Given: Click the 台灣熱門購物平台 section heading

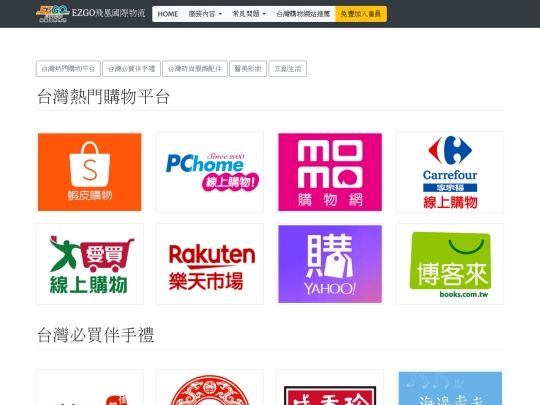Looking at the screenshot, I should (x=103, y=97).
